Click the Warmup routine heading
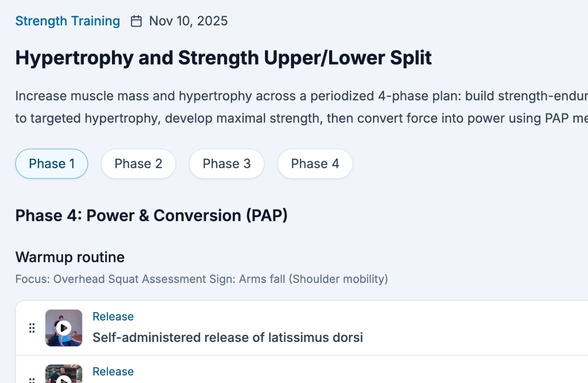 pos(70,257)
